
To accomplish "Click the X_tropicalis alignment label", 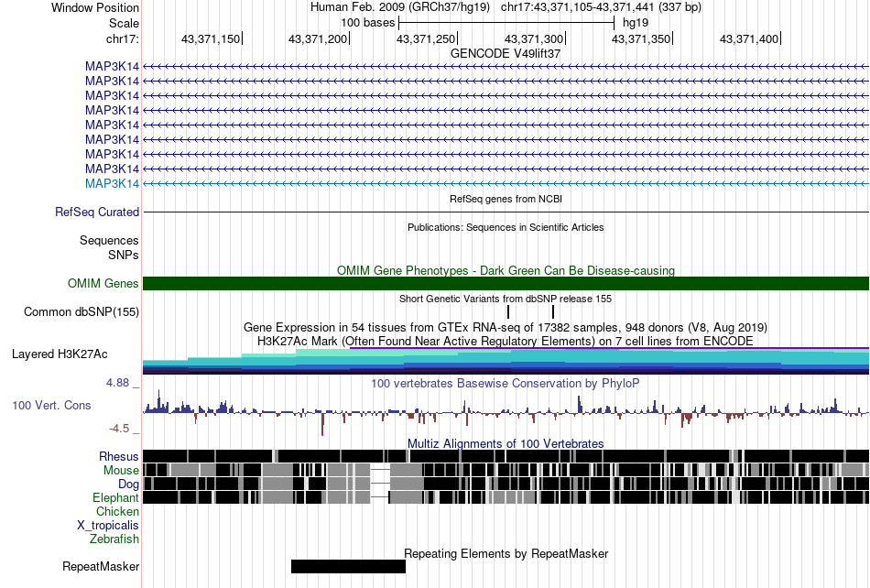I will click(x=108, y=526).
